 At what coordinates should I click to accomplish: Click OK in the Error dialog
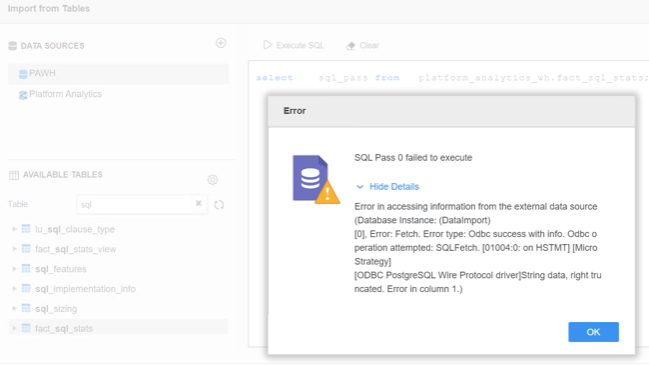tap(593, 332)
